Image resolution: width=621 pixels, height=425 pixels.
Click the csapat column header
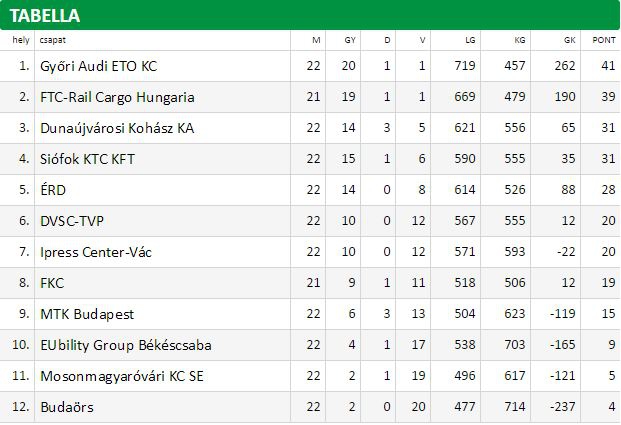(x=53, y=40)
